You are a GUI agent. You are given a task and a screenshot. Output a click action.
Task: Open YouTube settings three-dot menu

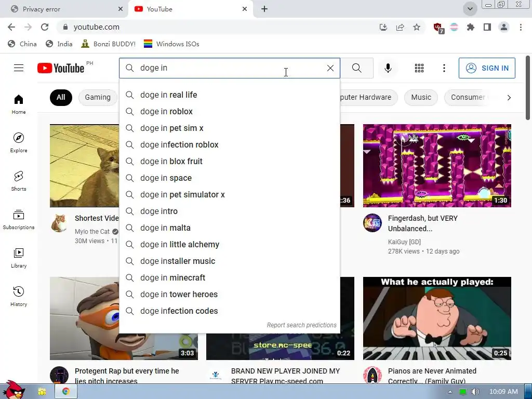pos(444,68)
